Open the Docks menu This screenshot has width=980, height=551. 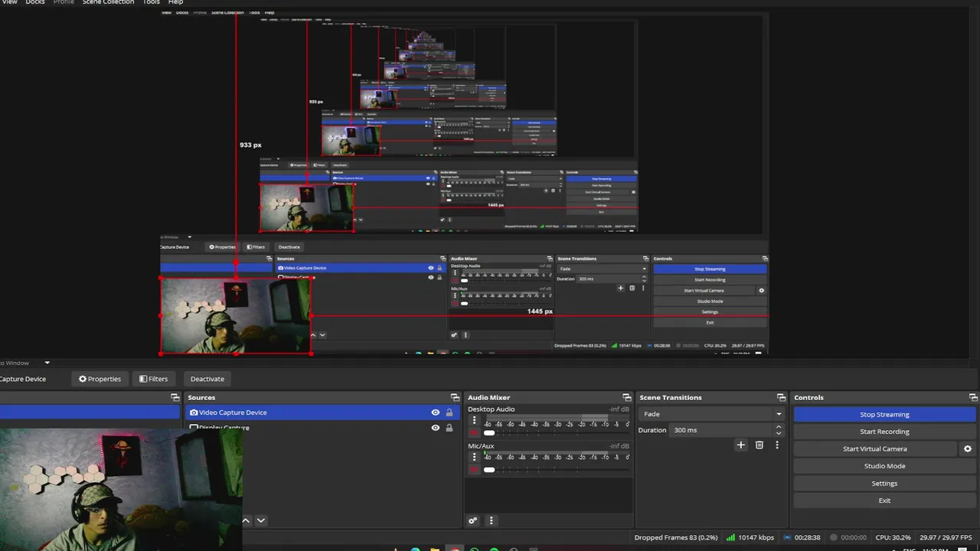35,2
